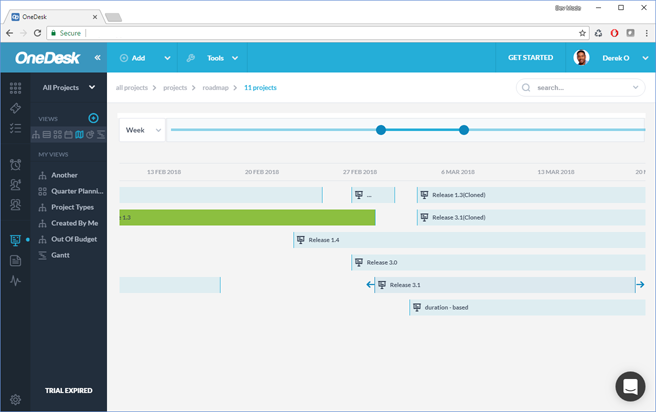Open the Customers icon with dollar sign
This screenshot has height=412, width=656.
point(15,184)
